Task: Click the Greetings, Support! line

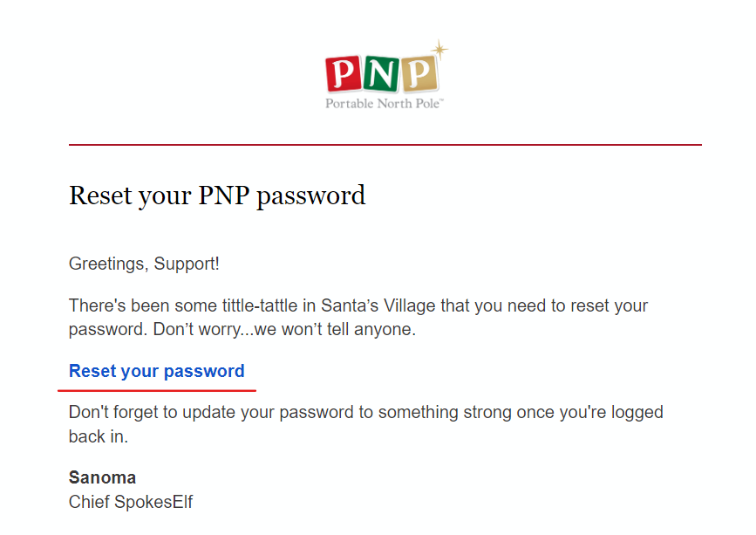Action: (x=144, y=264)
